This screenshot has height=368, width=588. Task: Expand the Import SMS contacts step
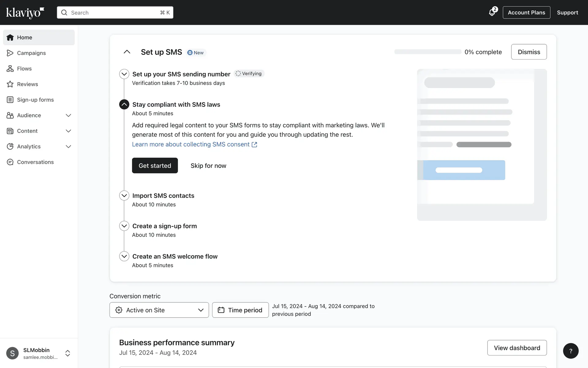[124, 196]
